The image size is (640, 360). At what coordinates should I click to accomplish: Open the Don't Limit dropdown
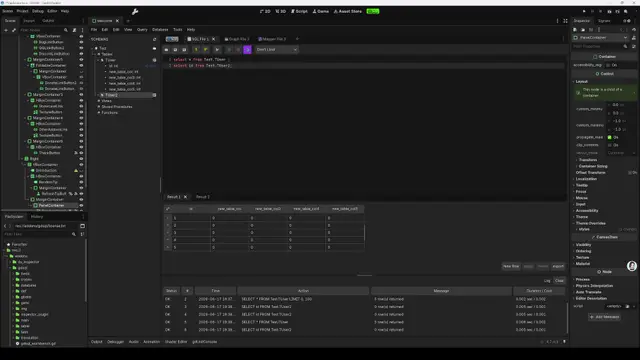point(276,50)
